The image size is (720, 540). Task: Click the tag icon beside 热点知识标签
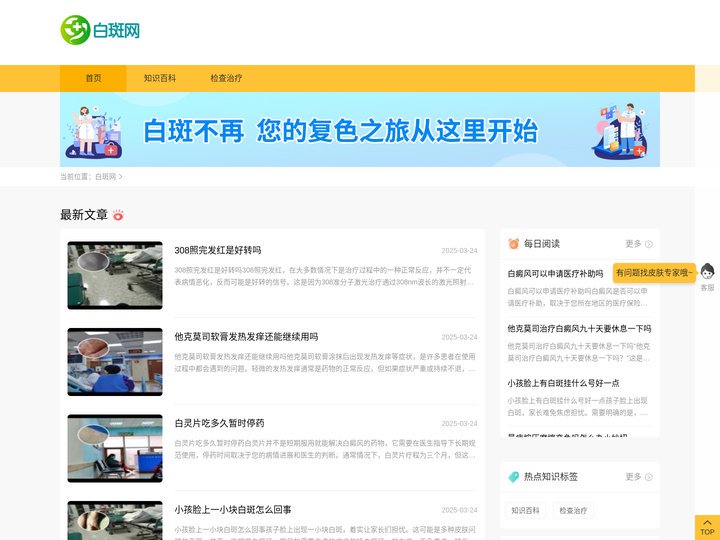coord(513,477)
